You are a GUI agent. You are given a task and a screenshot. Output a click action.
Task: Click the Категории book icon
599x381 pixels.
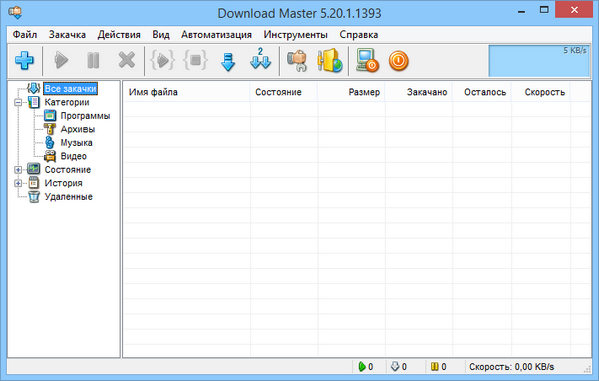click(x=34, y=102)
